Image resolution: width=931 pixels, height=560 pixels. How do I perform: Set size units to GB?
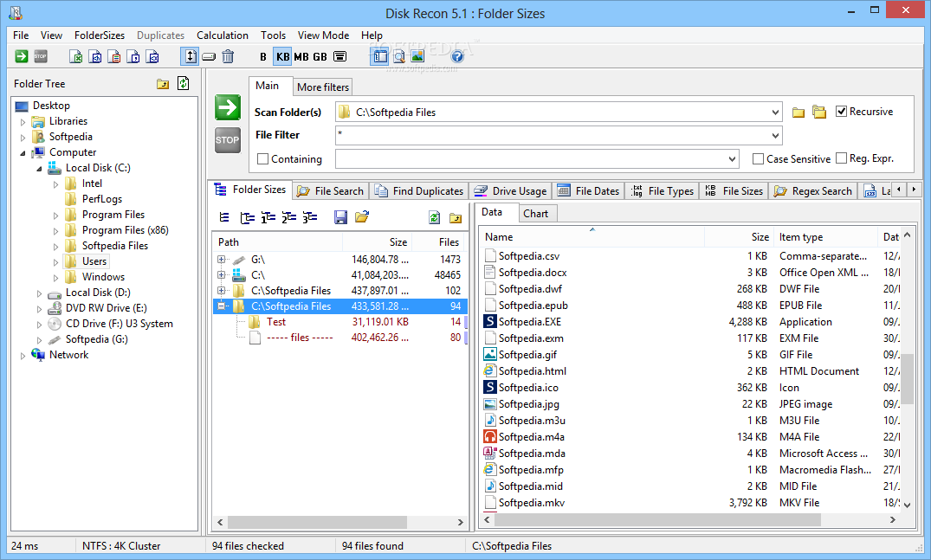pyautogui.click(x=320, y=57)
